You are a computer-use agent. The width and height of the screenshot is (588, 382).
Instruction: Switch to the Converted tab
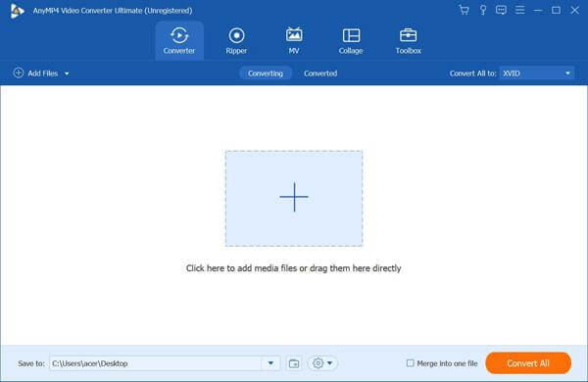320,73
